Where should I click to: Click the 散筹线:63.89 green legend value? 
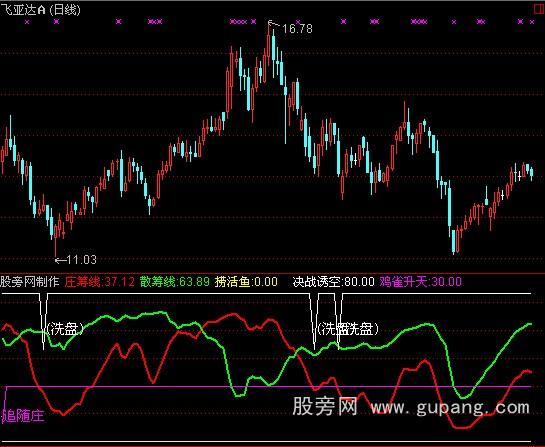[175, 282]
